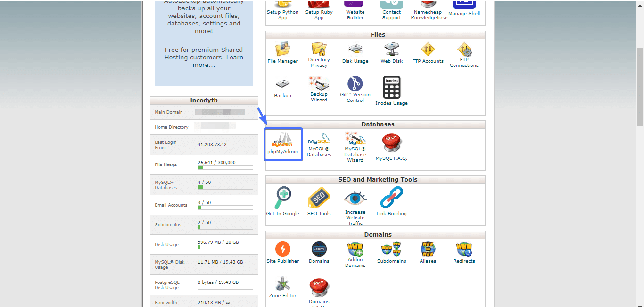Click the Directory Privacy icon

point(319,54)
